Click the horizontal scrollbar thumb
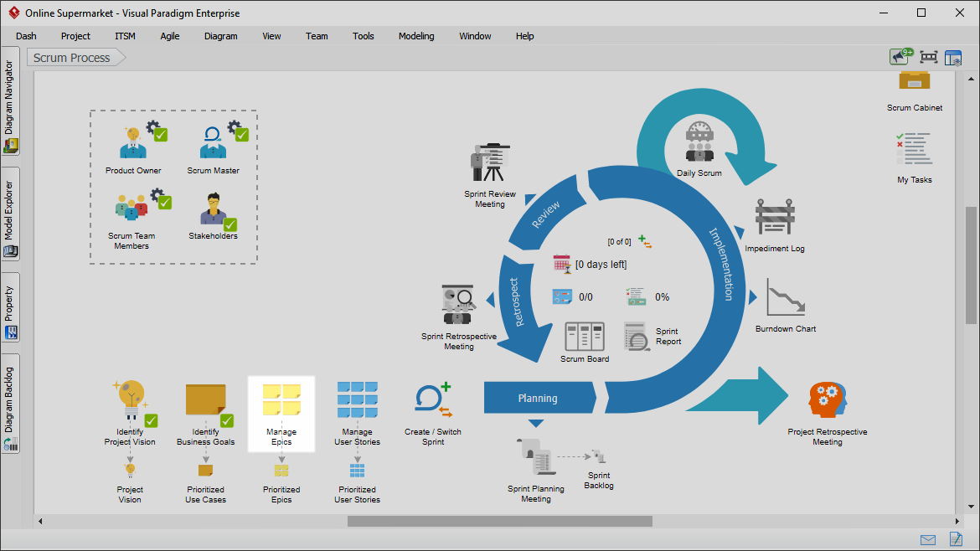Image resolution: width=980 pixels, height=551 pixels. (500, 521)
